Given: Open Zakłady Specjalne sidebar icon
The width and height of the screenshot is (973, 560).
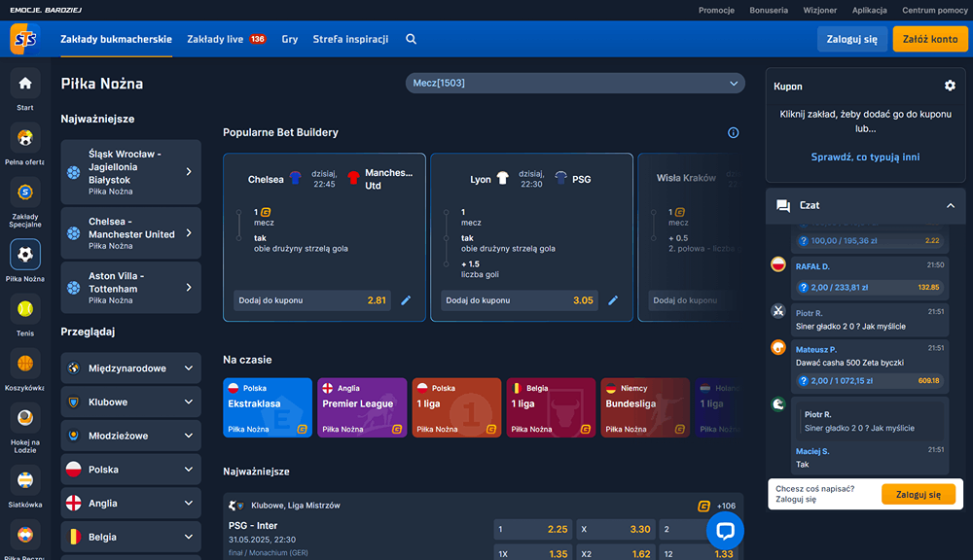Looking at the screenshot, I should 25,192.
